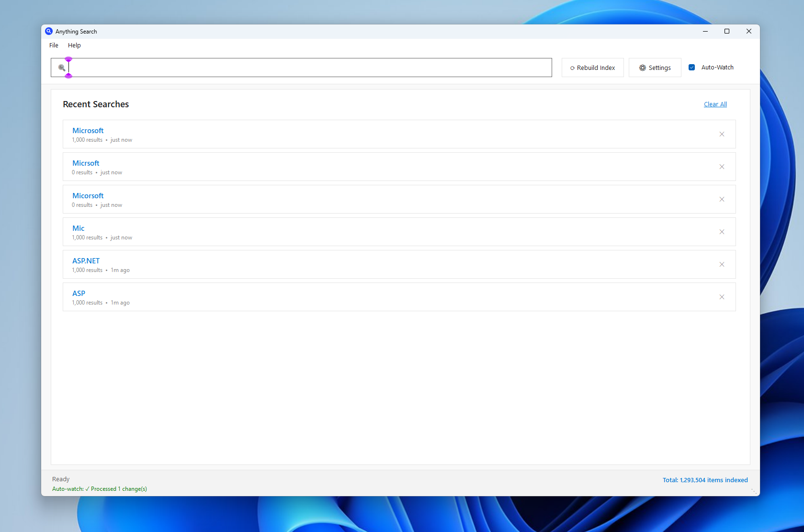The width and height of the screenshot is (804, 532).
Task: Dismiss the 'Mic' recent search entry
Action: pyautogui.click(x=722, y=232)
